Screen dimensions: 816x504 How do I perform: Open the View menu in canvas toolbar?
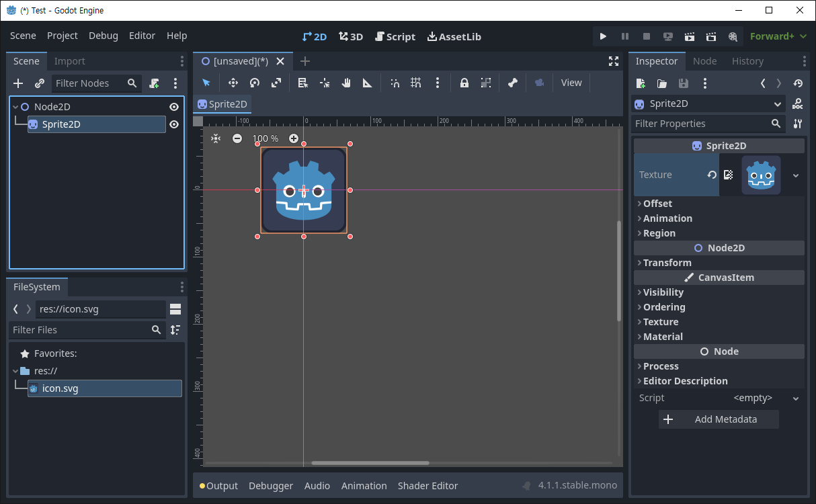(571, 83)
